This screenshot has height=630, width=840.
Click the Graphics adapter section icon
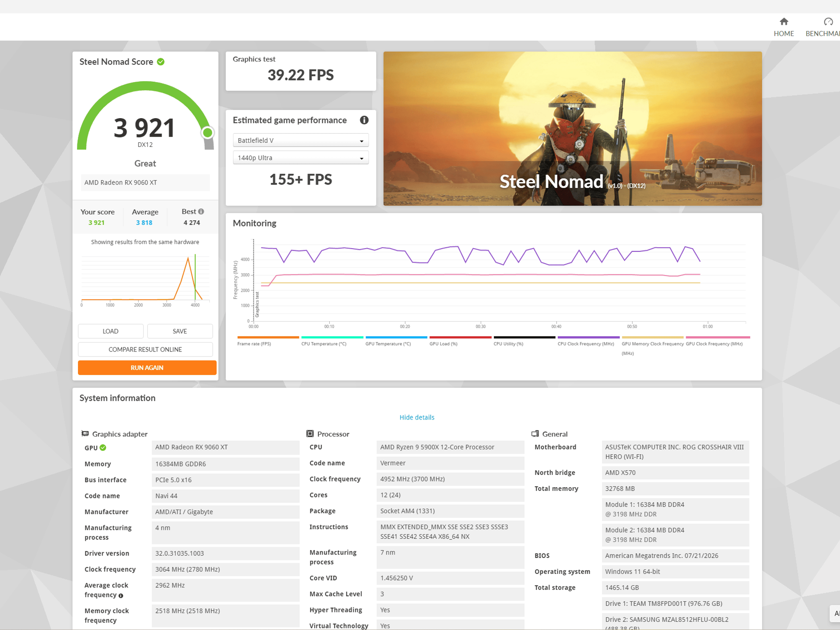(85, 434)
